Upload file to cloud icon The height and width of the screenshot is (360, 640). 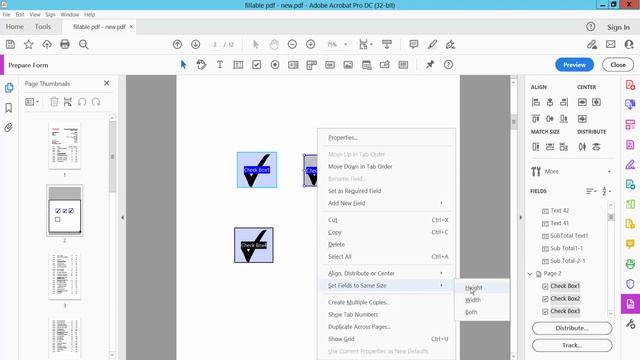tap(47, 44)
